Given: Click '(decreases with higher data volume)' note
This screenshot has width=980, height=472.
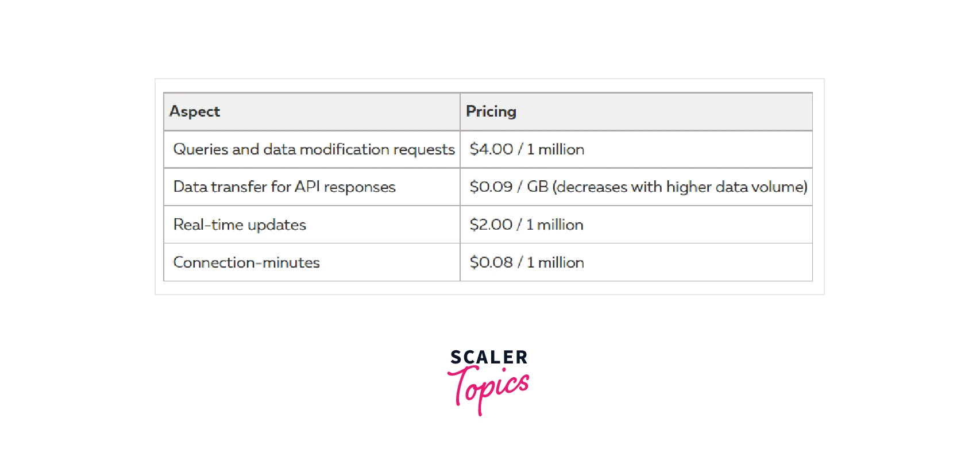Looking at the screenshot, I should point(680,187).
